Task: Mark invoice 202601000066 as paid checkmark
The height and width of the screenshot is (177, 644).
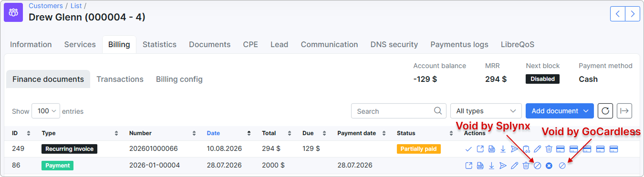Action: click(468, 149)
